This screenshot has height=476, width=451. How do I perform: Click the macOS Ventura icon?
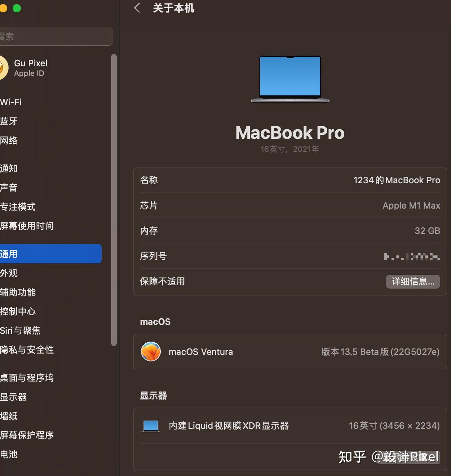click(x=151, y=352)
